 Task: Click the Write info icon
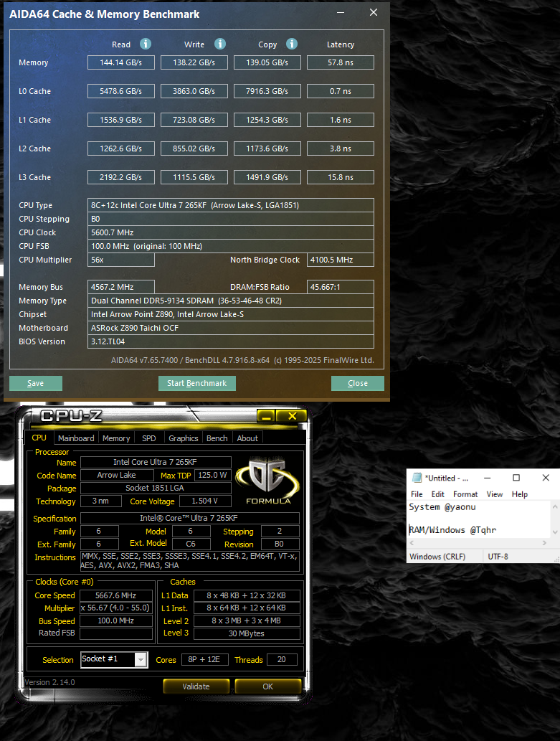(x=220, y=44)
